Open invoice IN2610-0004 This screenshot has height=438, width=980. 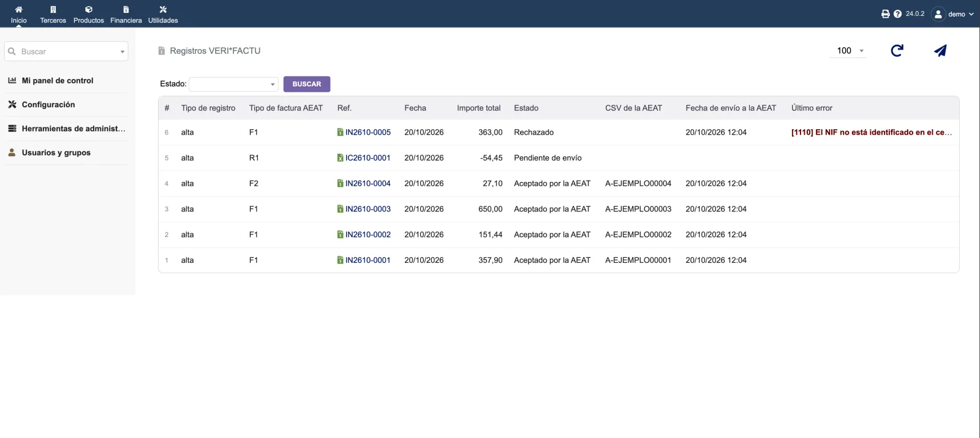(368, 184)
